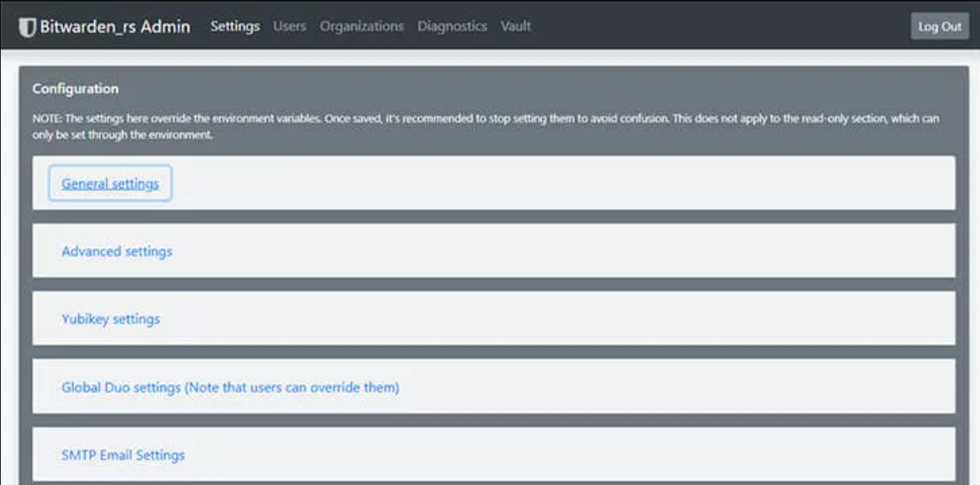
Task: Click the Log Out button
Action: click(940, 26)
